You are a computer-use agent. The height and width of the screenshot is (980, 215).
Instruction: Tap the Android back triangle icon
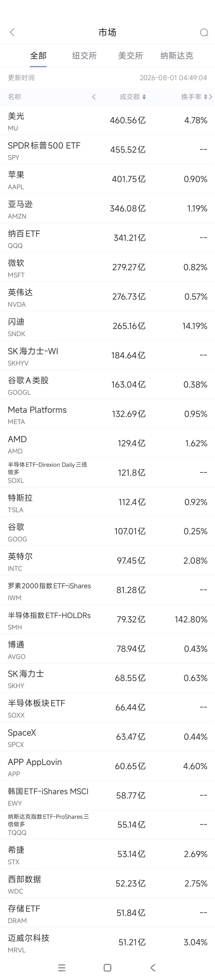(x=153, y=967)
